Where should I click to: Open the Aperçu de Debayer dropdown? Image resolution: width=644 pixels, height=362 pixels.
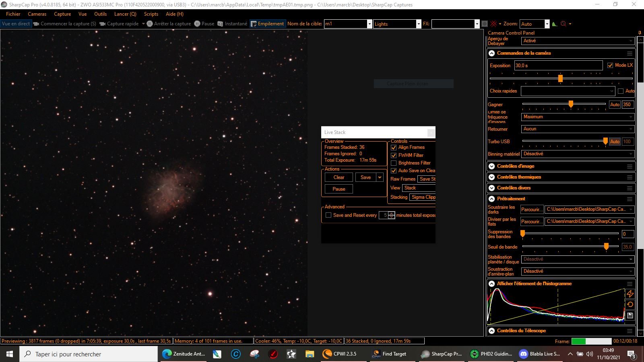click(x=578, y=41)
